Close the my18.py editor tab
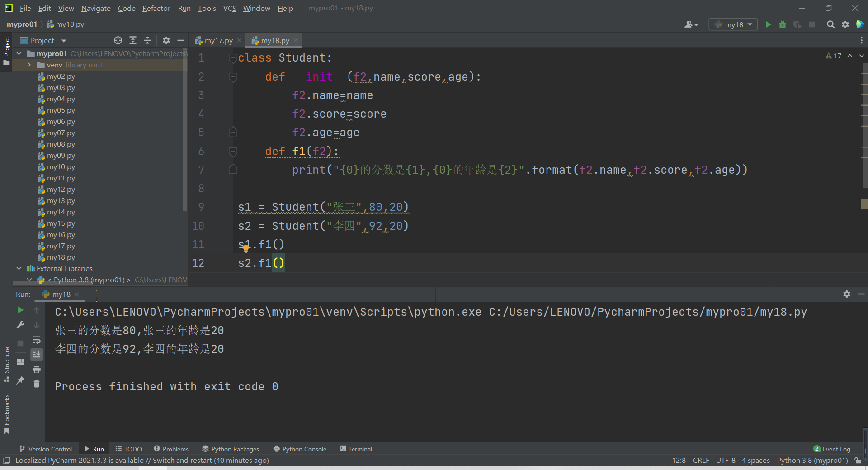This screenshot has height=470, width=868. pyautogui.click(x=296, y=40)
